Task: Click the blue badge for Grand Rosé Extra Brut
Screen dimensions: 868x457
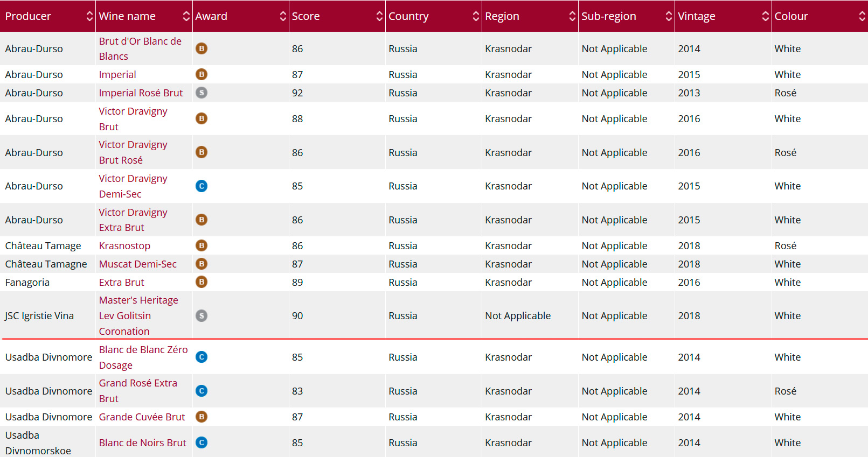Action: [x=202, y=391]
